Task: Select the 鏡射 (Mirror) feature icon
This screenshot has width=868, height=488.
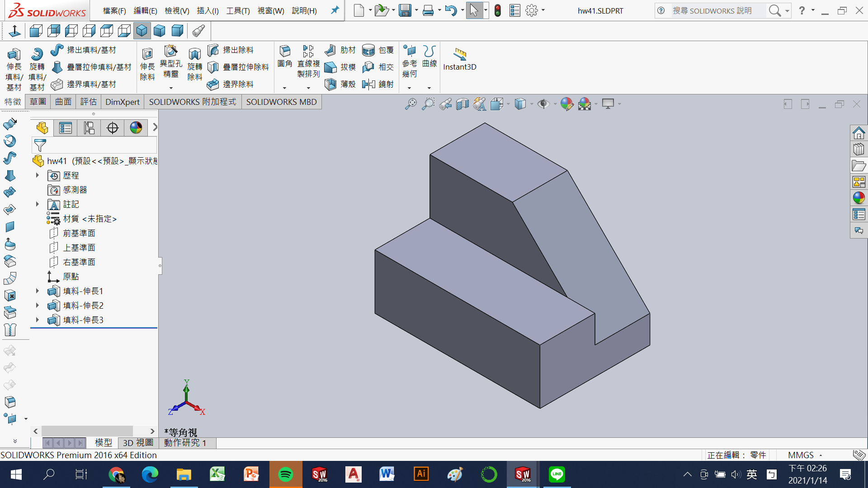Action: [368, 84]
